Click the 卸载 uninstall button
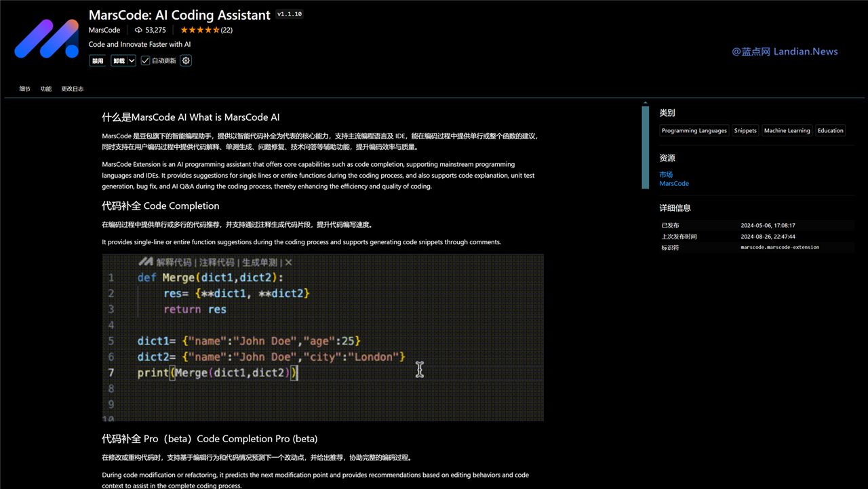This screenshot has height=489, width=868. (x=119, y=60)
